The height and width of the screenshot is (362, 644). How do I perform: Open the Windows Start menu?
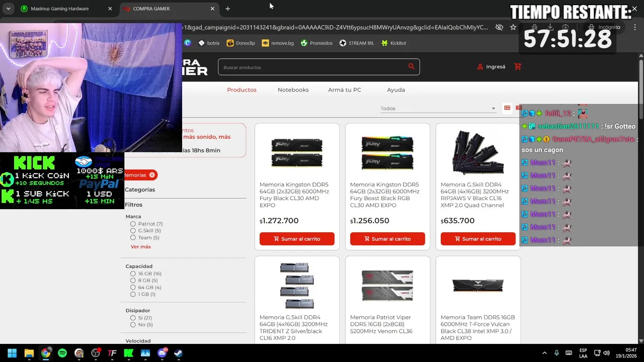point(12,353)
